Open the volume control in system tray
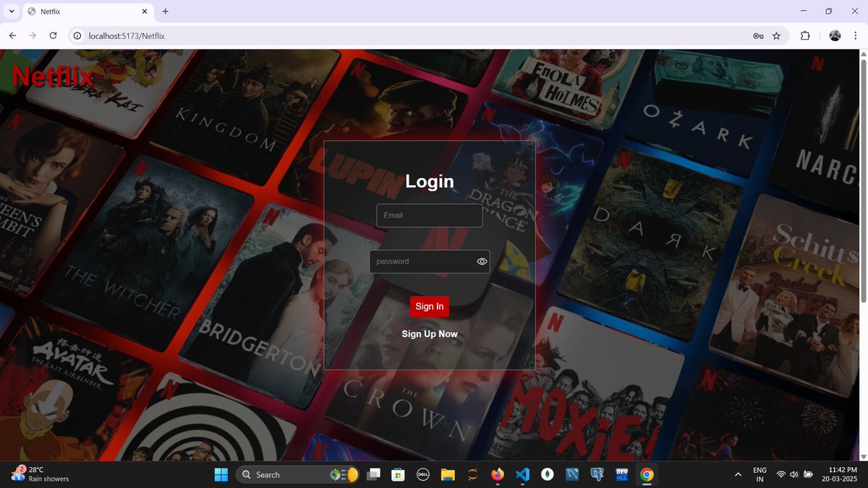The height and width of the screenshot is (488, 868). coord(794,474)
